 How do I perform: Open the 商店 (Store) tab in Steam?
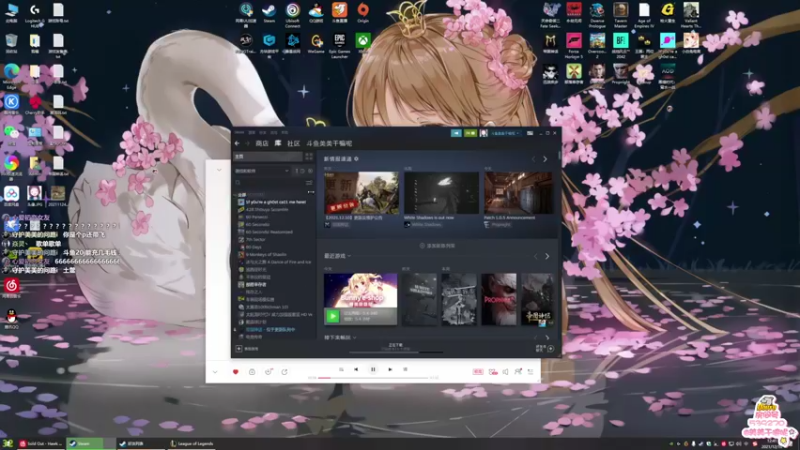[262, 144]
